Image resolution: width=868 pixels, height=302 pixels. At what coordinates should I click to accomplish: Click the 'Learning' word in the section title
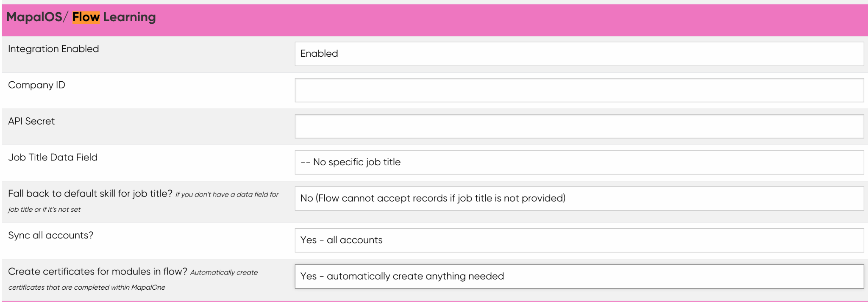tap(130, 17)
